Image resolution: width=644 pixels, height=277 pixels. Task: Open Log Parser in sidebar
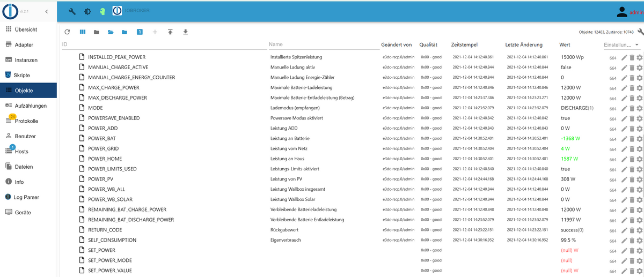(28, 197)
